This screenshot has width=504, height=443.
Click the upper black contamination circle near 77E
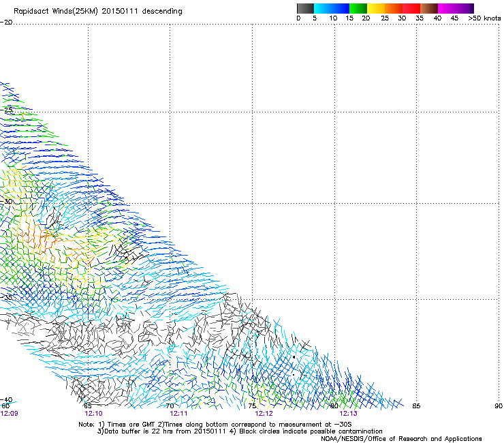(294, 357)
